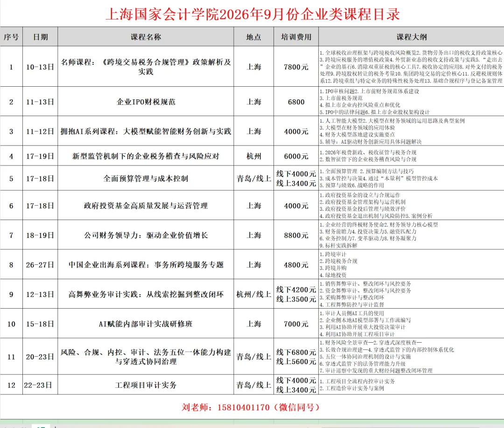Click location 青岛/线上 in row 5
504x428 pixels.
tap(253, 178)
